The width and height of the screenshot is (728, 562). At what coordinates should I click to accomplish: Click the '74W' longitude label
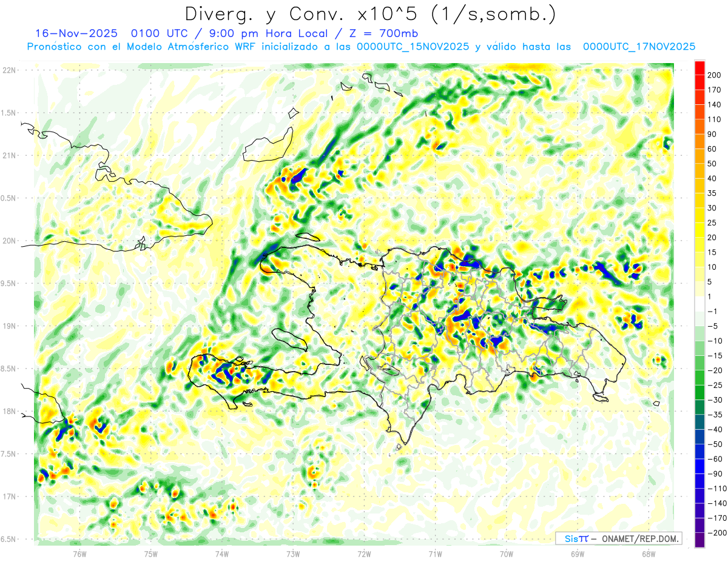[221, 554]
